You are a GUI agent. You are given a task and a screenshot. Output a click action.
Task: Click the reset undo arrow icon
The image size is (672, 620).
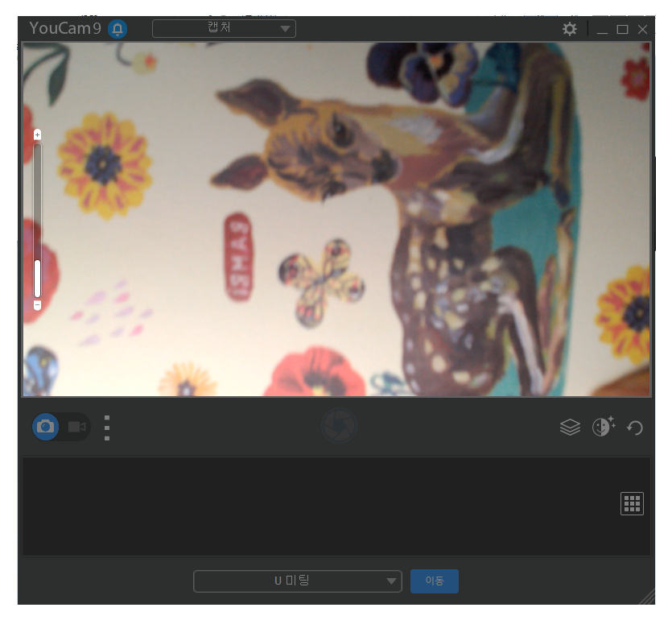[x=635, y=428]
